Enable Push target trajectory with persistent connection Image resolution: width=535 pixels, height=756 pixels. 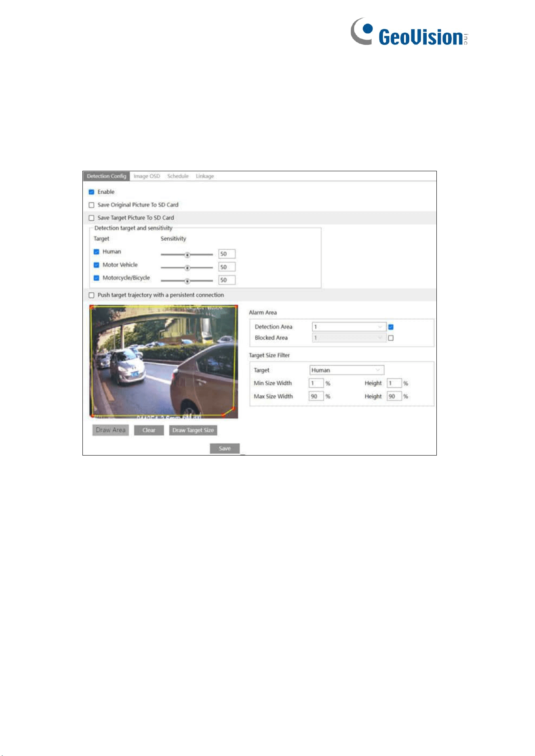(x=91, y=295)
